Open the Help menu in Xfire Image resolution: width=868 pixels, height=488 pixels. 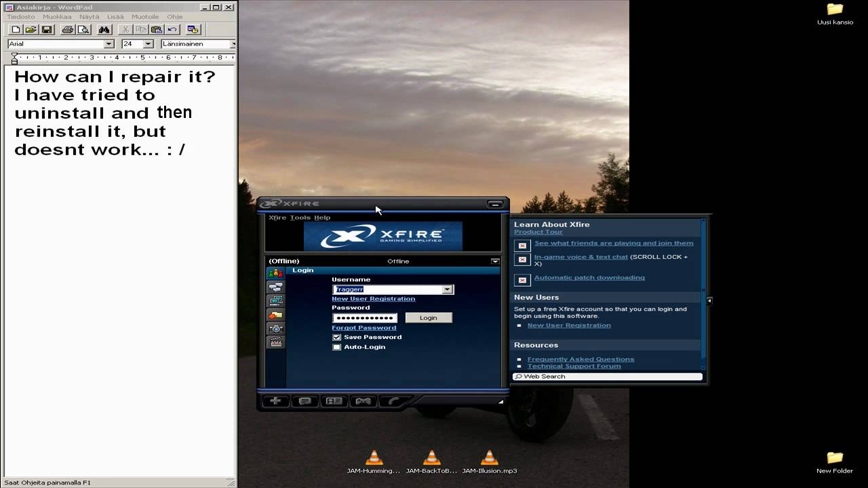(322, 218)
